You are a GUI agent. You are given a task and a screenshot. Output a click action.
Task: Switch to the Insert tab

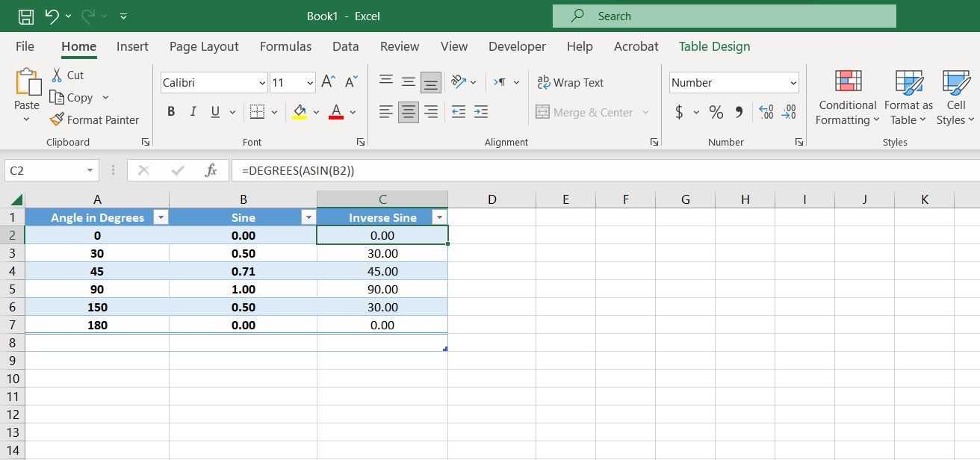132,46
